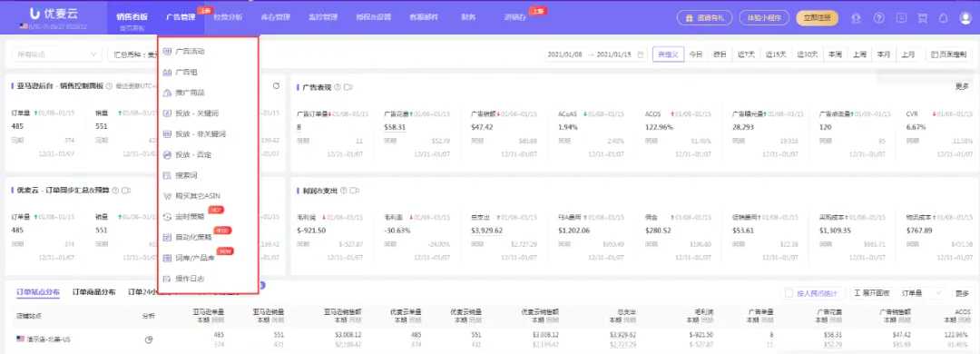
Task: Click the 展开面板 expand button
Action: pyautogui.click(x=871, y=292)
